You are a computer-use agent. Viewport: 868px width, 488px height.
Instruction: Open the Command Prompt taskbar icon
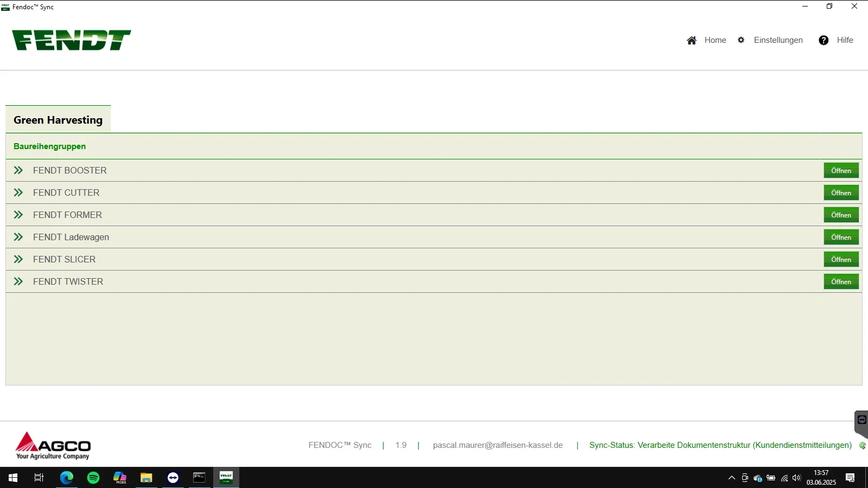point(200,478)
